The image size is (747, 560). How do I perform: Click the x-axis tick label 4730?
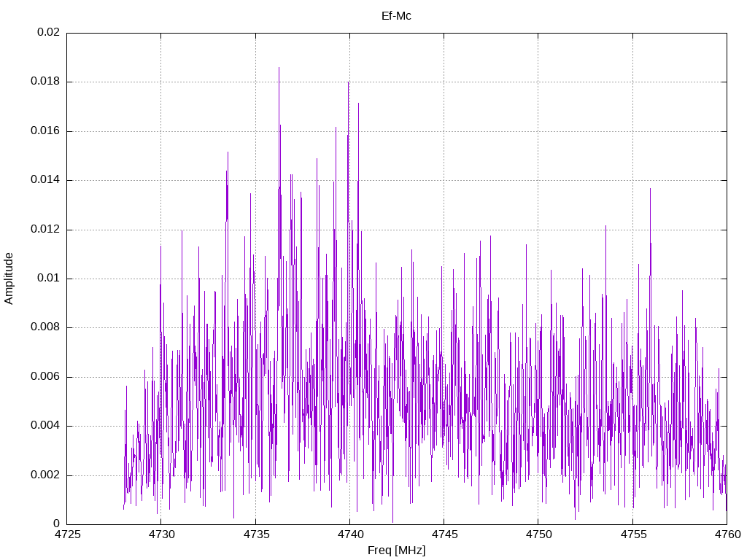coord(161,534)
